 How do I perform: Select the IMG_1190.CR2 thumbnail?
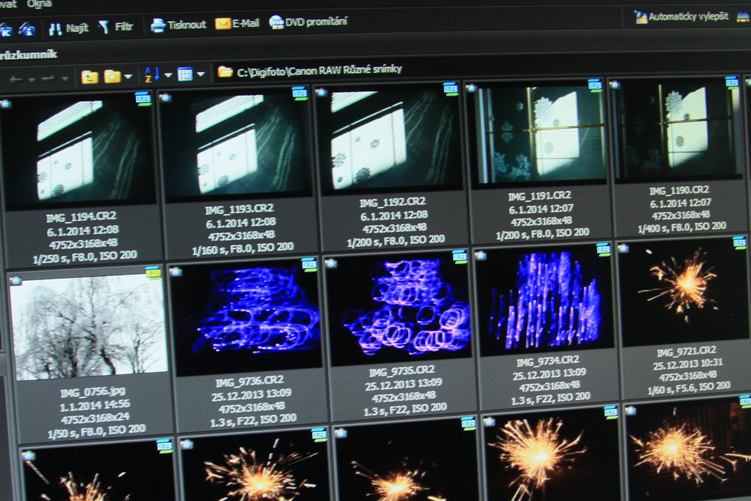(x=678, y=129)
